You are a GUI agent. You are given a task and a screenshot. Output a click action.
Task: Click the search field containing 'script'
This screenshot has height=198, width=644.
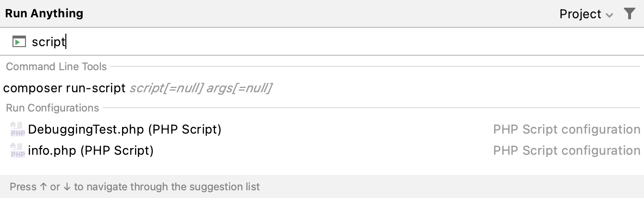click(x=322, y=42)
